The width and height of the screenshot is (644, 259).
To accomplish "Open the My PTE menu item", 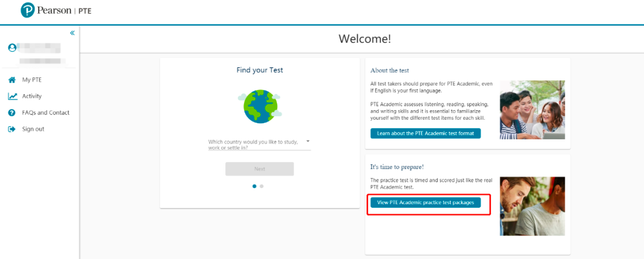I will click(32, 80).
